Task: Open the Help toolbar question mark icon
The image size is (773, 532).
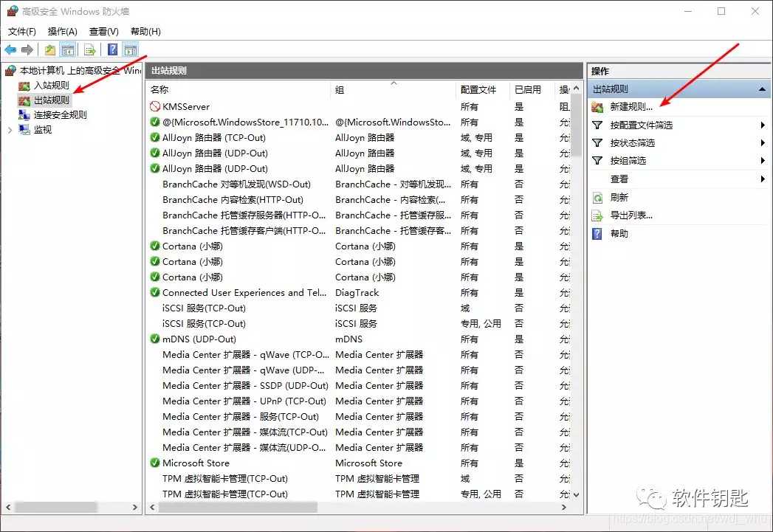Action: 113,49
